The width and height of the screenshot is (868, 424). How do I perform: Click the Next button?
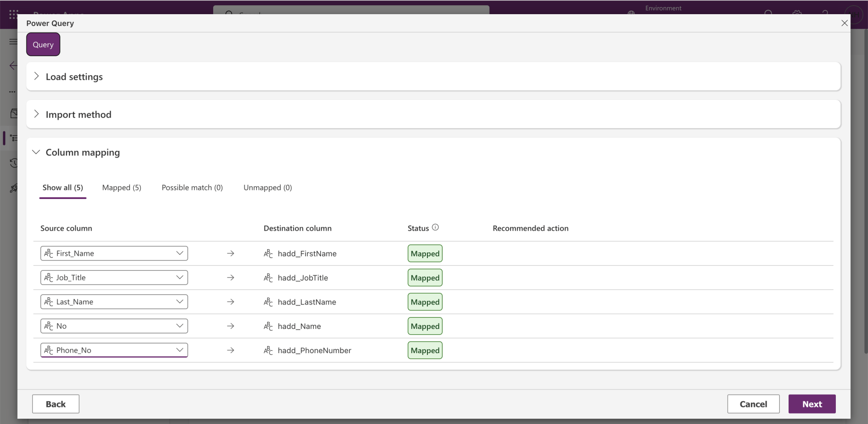[x=812, y=404]
